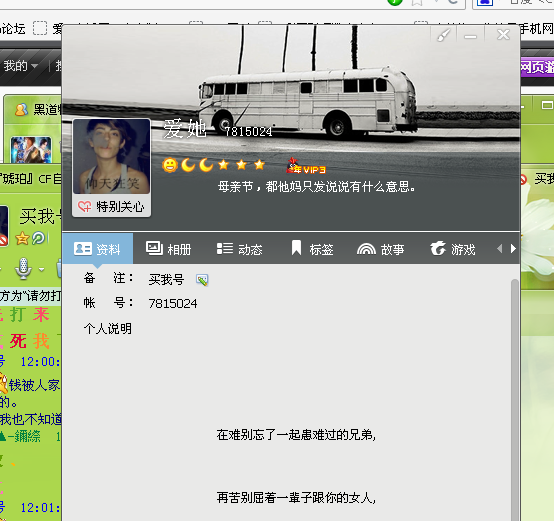Viewport: 554px width, 521px height.
Task: Click the edit remark pencil icon
Action: pyautogui.click(x=202, y=280)
